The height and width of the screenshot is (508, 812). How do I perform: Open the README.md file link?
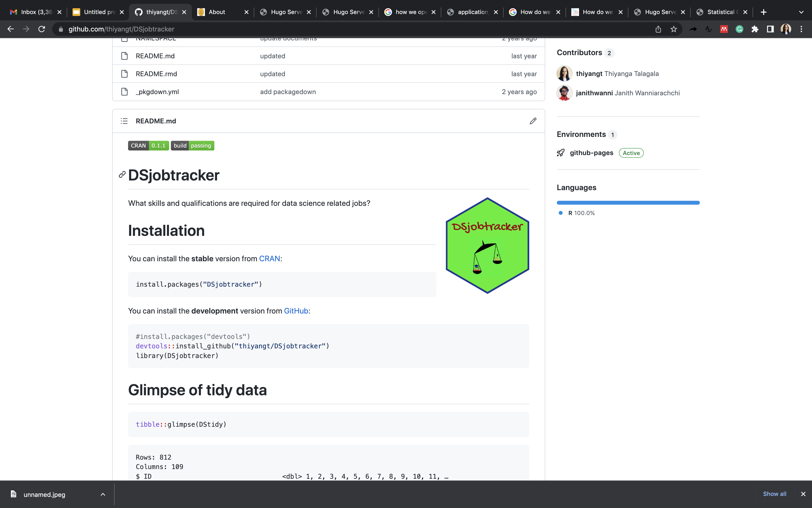tap(155, 56)
